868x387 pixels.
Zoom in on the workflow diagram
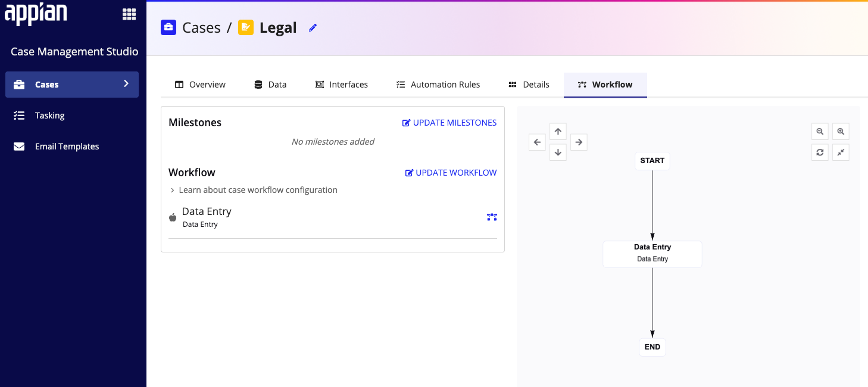841,132
